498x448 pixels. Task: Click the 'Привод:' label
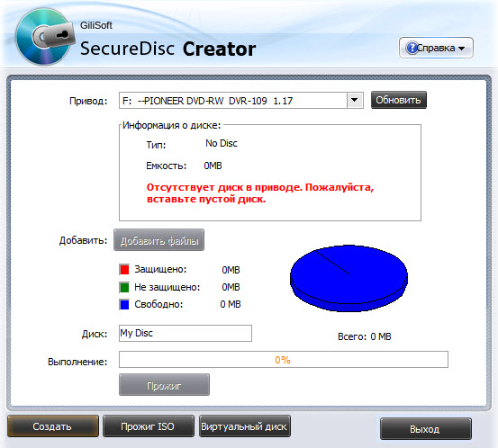click(x=88, y=101)
